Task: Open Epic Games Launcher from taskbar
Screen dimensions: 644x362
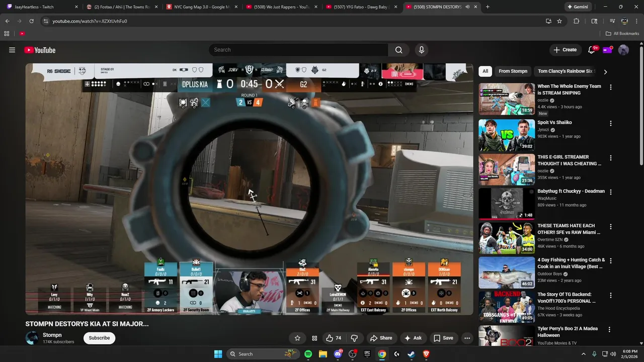Action: pos(367,354)
